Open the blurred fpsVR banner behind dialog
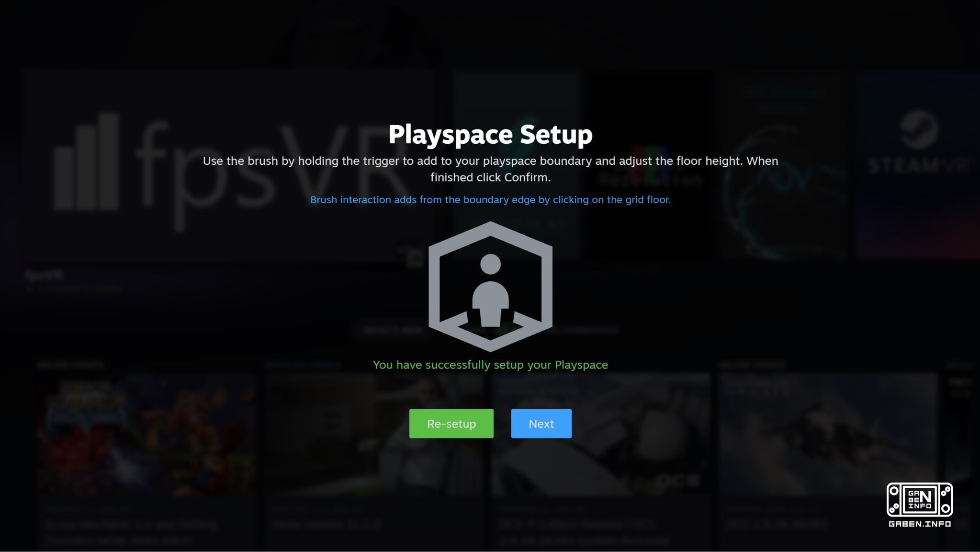980x552 pixels. 228,165
